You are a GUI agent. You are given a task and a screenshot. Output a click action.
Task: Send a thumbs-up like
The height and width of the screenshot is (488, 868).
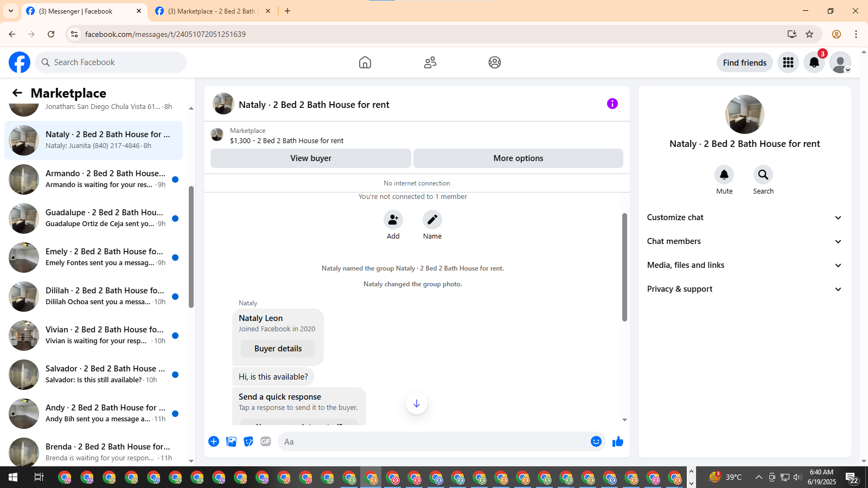(x=618, y=441)
